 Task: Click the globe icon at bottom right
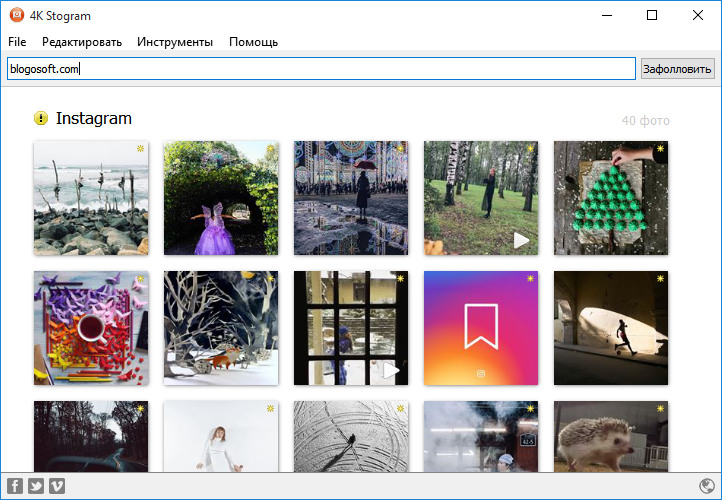click(706, 486)
